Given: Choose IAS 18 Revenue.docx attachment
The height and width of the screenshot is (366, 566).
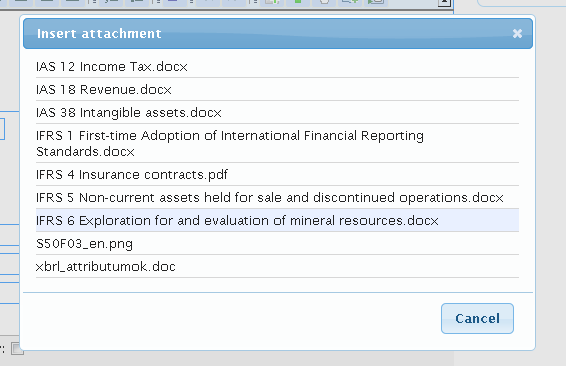Looking at the screenshot, I should pos(277,90).
